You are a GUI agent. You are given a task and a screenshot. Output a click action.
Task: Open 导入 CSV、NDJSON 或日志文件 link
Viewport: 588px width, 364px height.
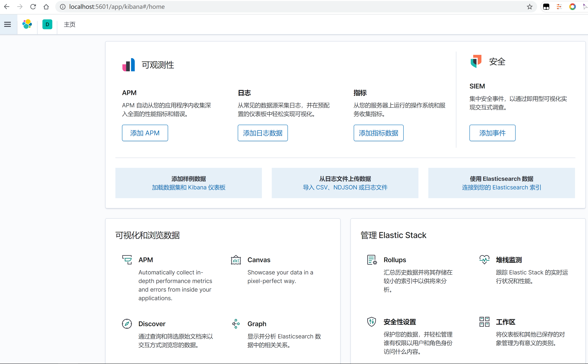[345, 187]
